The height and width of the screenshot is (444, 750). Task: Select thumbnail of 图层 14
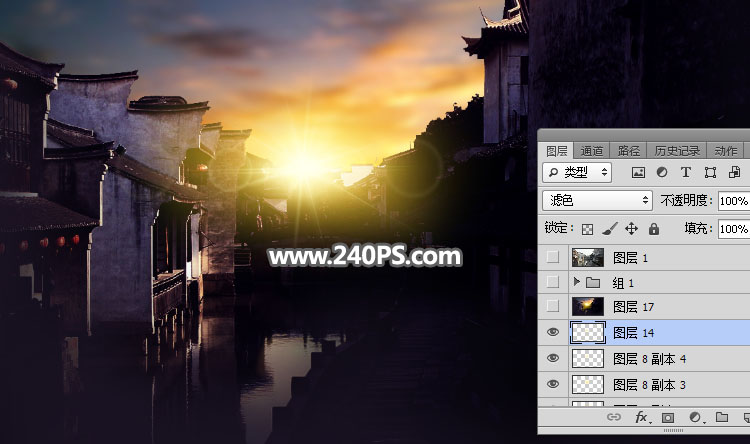tap(588, 333)
